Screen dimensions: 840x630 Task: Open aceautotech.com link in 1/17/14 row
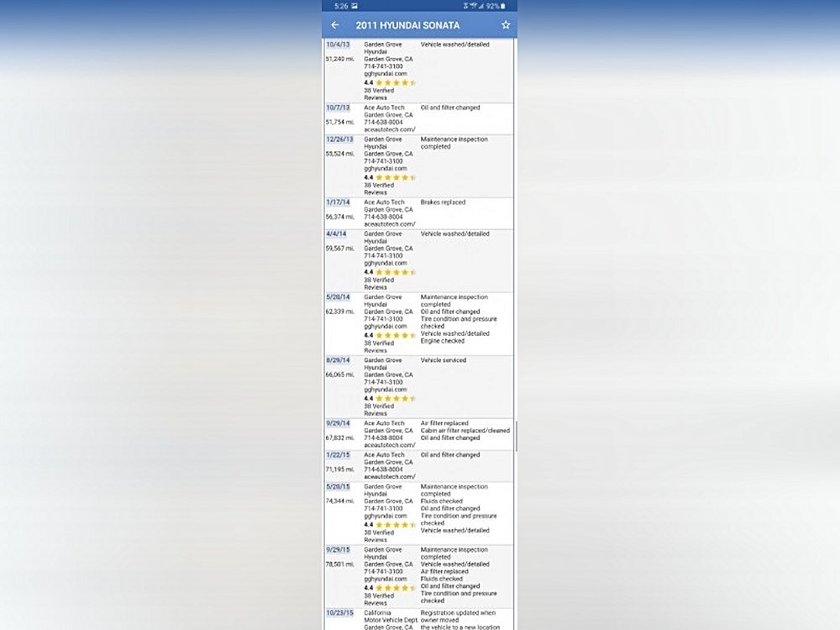[x=390, y=224]
